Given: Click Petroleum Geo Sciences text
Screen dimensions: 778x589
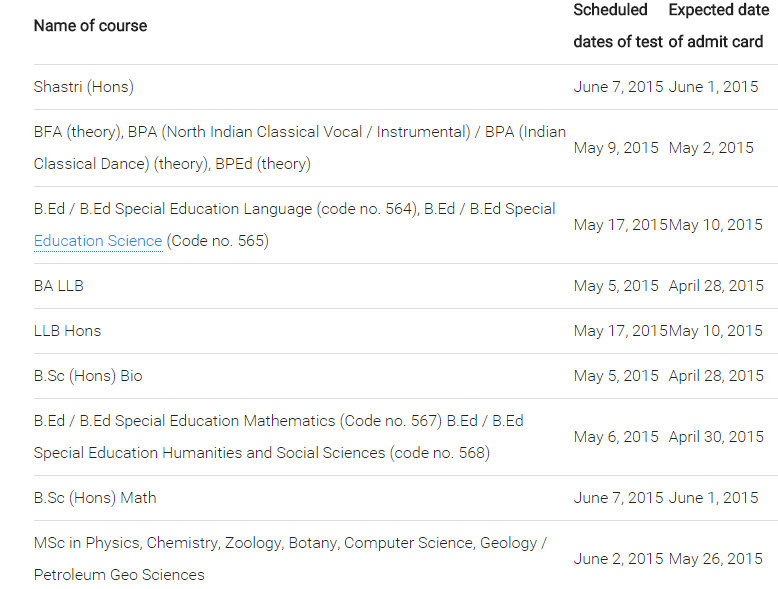Looking at the screenshot, I should (119, 575).
